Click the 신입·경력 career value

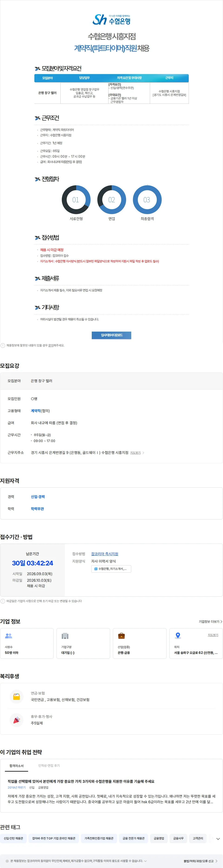[x=38, y=496]
